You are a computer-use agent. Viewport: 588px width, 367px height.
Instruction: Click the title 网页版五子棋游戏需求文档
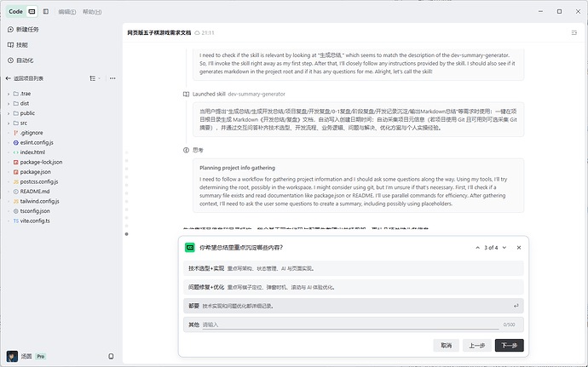pyautogui.click(x=159, y=33)
